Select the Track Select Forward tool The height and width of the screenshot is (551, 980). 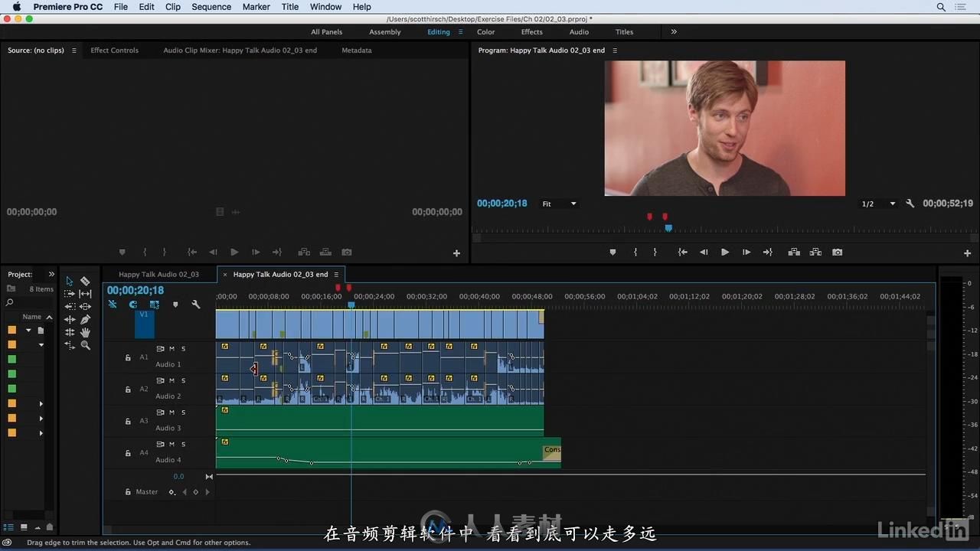point(70,294)
